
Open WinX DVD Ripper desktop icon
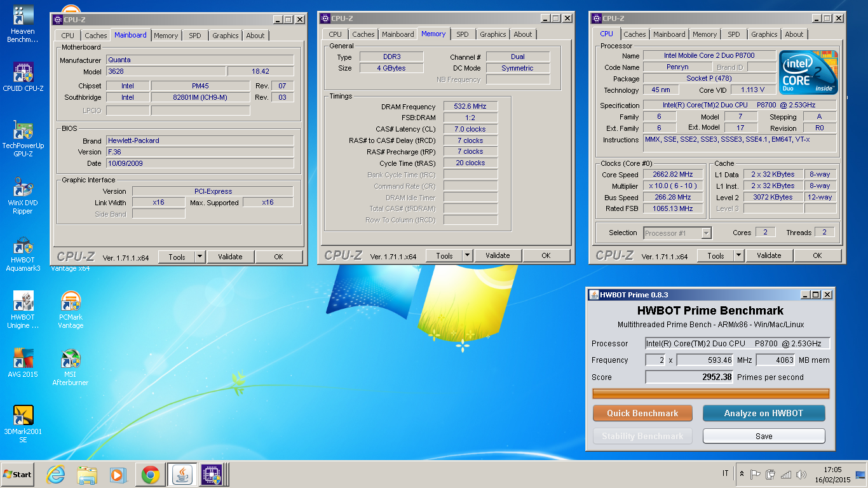23,196
